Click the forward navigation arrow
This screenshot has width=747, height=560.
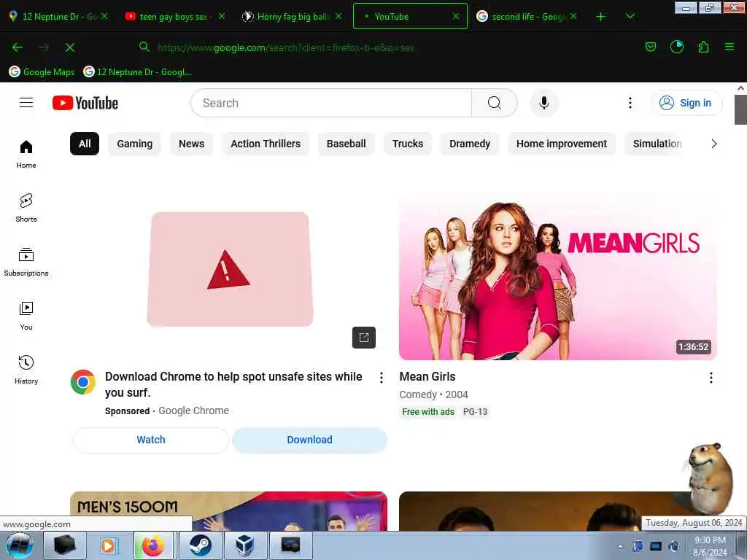pos(44,47)
